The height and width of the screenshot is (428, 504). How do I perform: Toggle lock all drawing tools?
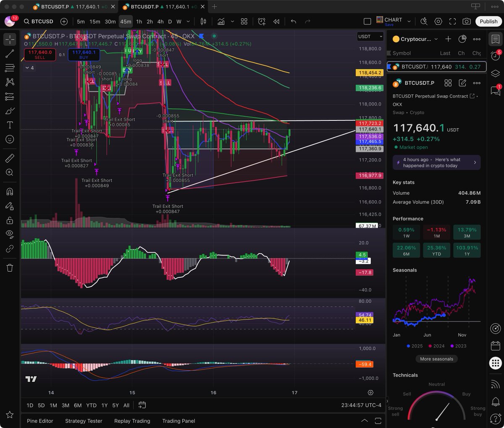[x=10, y=220]
